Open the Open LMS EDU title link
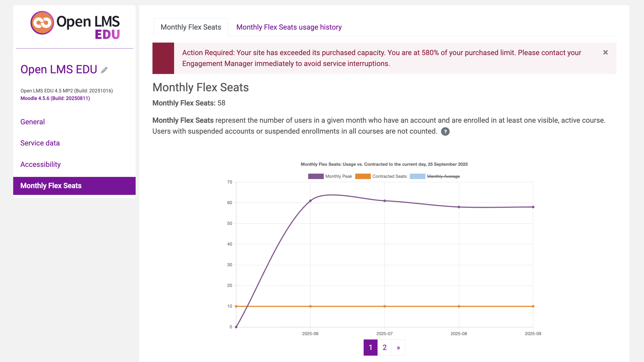 59,69
